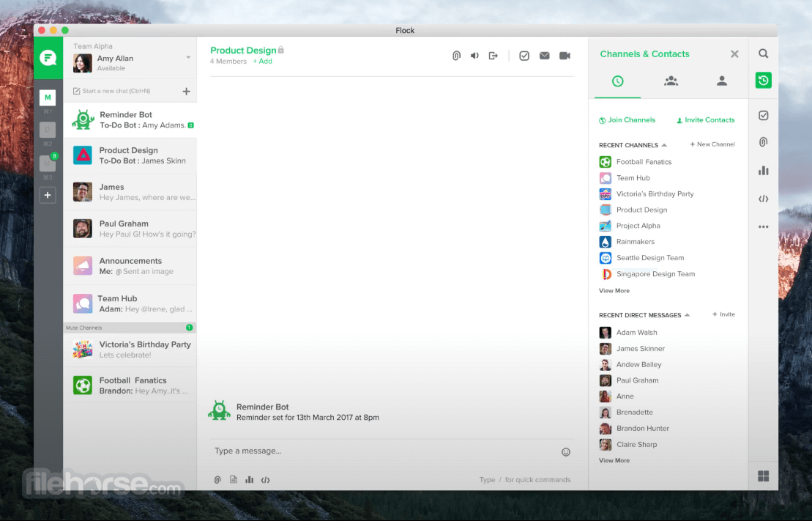812x521 pixels.
Task: Create note icon below message box
Action: pyautogui.click(x=234, y=479)
